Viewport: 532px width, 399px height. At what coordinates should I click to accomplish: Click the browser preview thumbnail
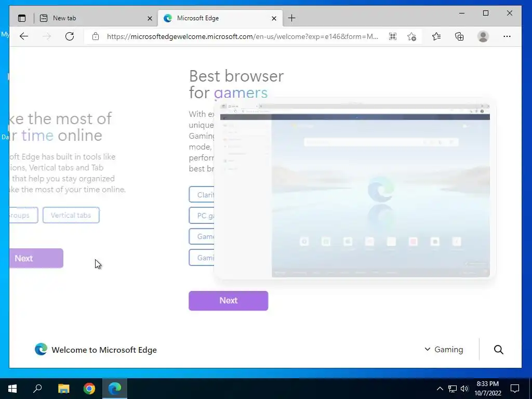tap(355, 190)
